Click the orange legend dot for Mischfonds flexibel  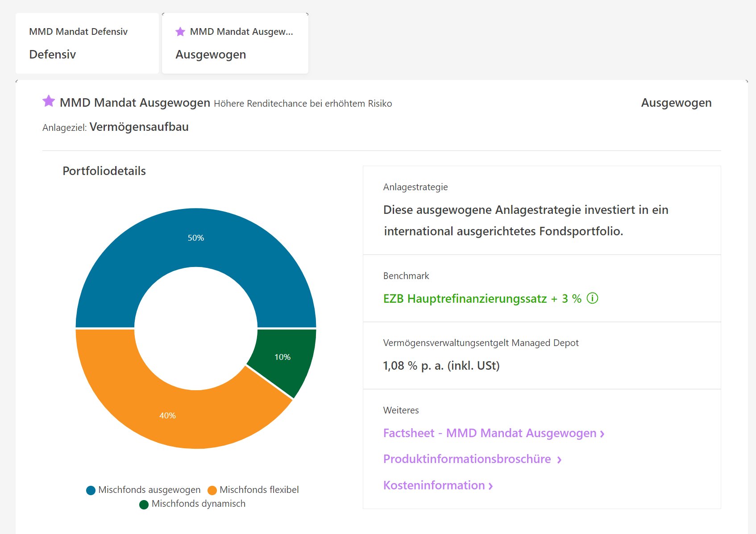coord(212,490)
